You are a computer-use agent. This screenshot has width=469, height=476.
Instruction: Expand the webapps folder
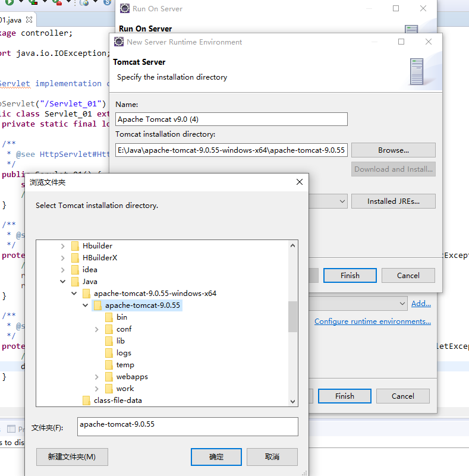(96, 377)
